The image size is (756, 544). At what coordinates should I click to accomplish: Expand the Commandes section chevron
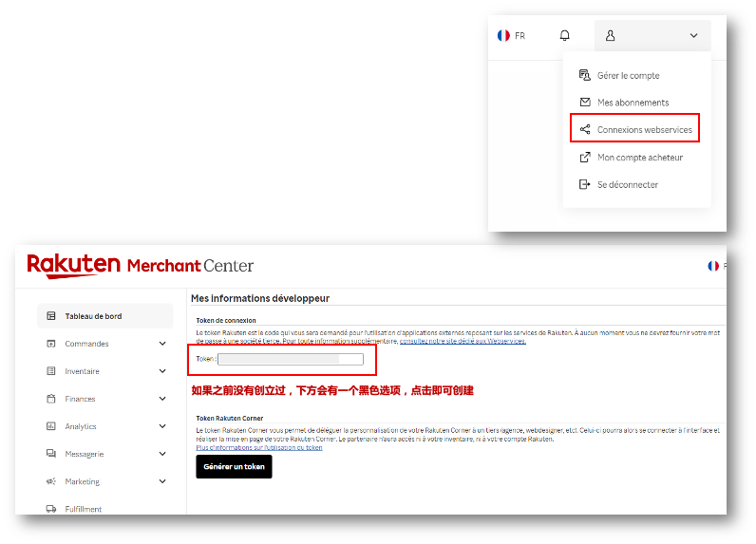162,344
